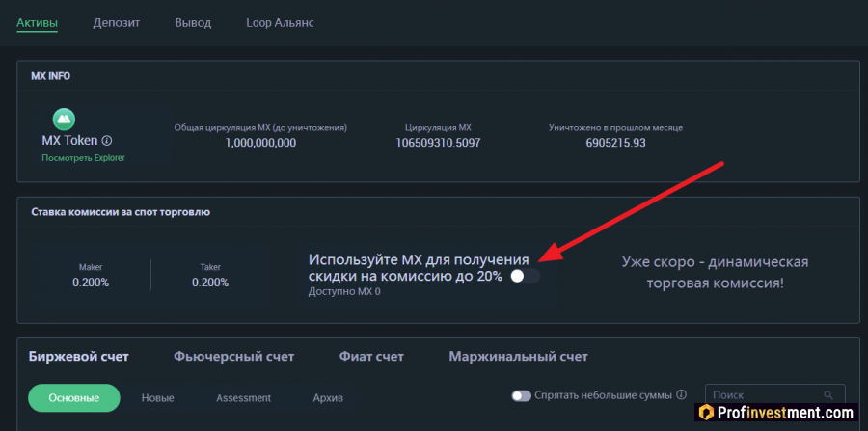Screen dimensions: 868x431
Task: Select Биржевой счет account tab
Action: pyautogui.click(x=79, y=357)
